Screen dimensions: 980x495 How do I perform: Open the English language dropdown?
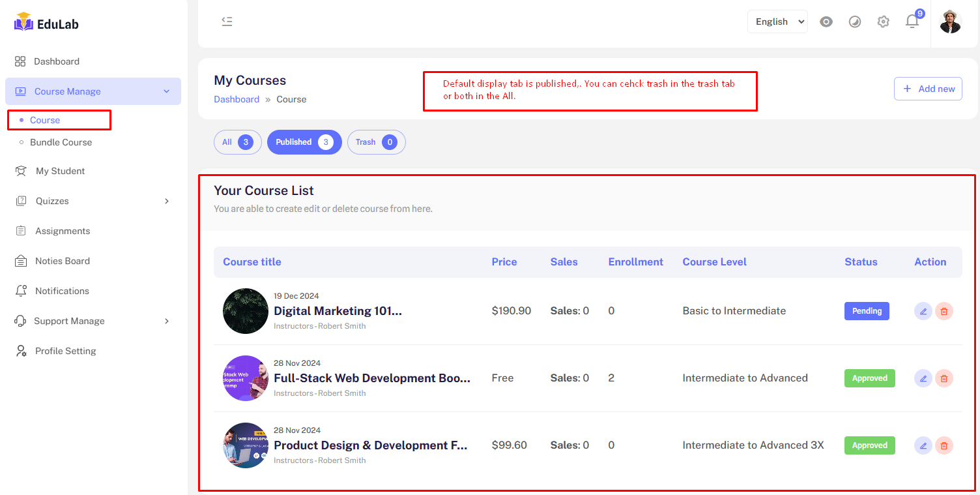(777, 22)
